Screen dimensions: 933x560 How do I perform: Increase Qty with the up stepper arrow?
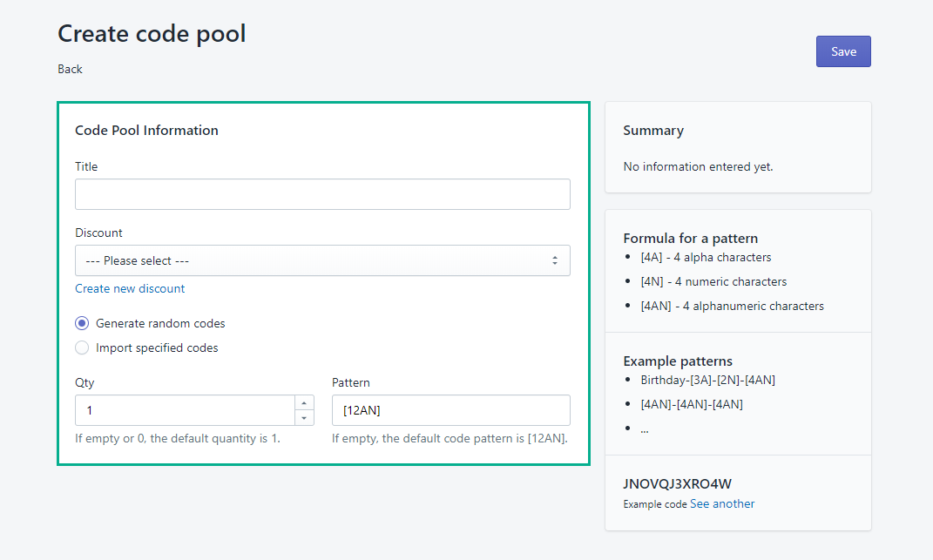click(304, 402)
